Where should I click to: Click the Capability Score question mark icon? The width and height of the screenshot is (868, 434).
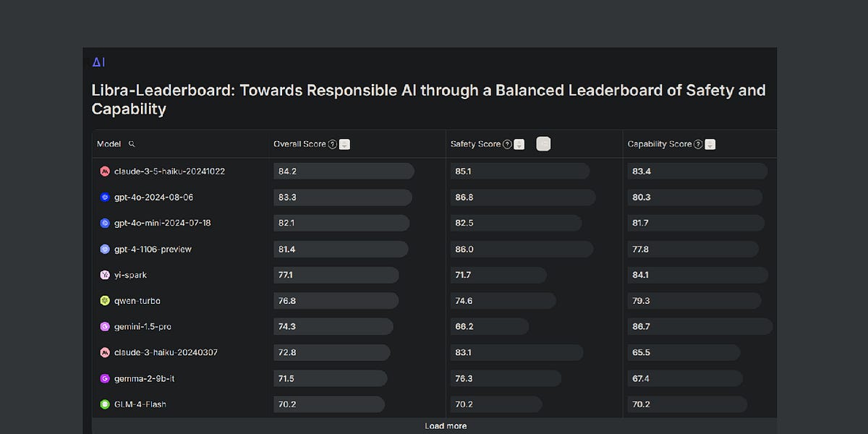(699, 144)
